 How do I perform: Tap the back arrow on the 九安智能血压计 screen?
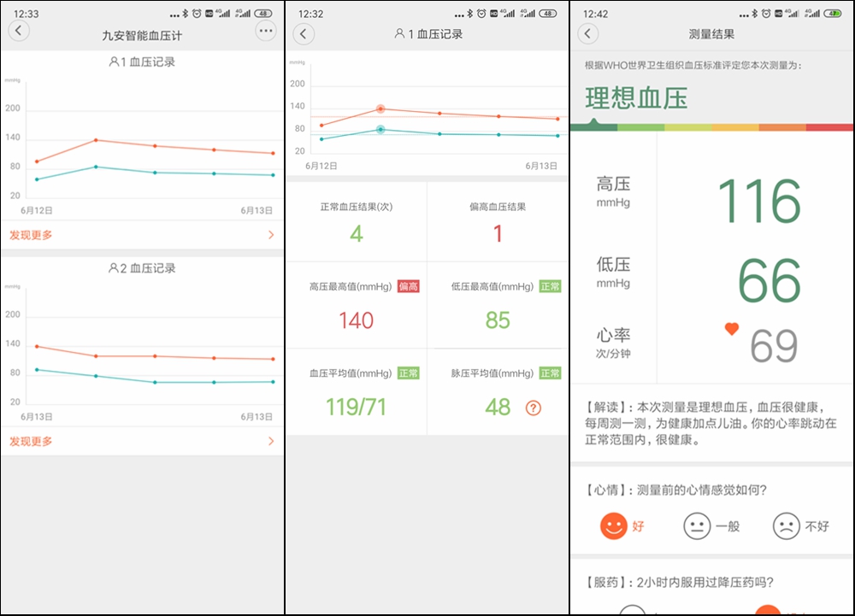(x=18, y=30)
